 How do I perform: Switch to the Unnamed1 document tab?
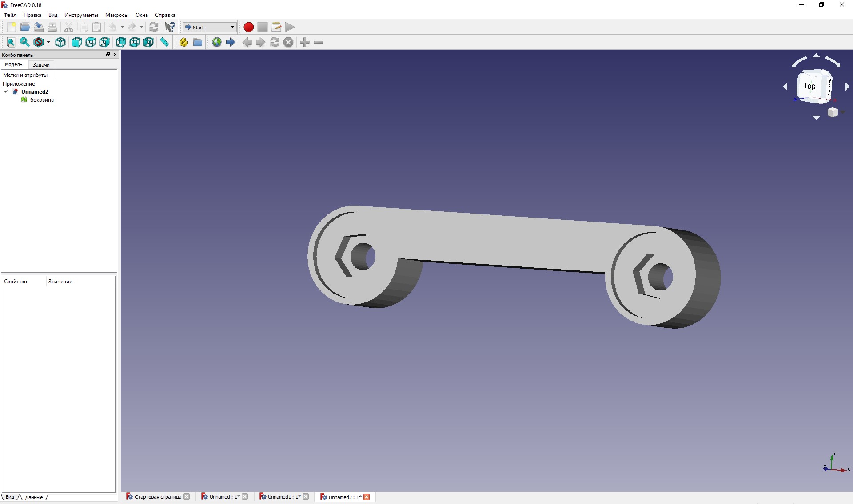tap(281, 497)
